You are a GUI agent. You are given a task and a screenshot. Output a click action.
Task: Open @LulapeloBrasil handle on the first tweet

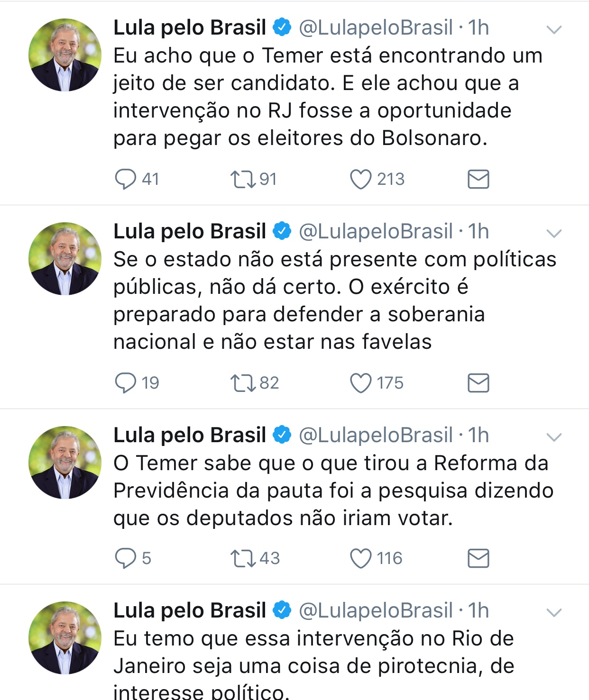(x=376, y=28)
